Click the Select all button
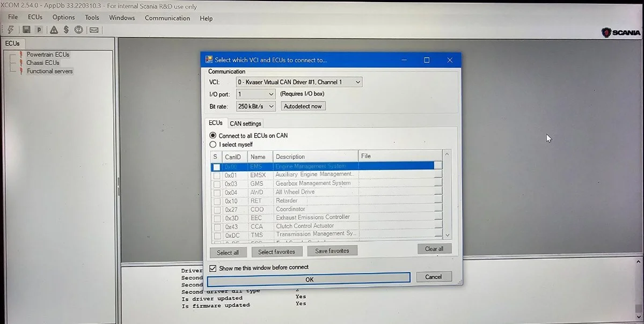Screen dimensions: 644x324 point(228,252)
